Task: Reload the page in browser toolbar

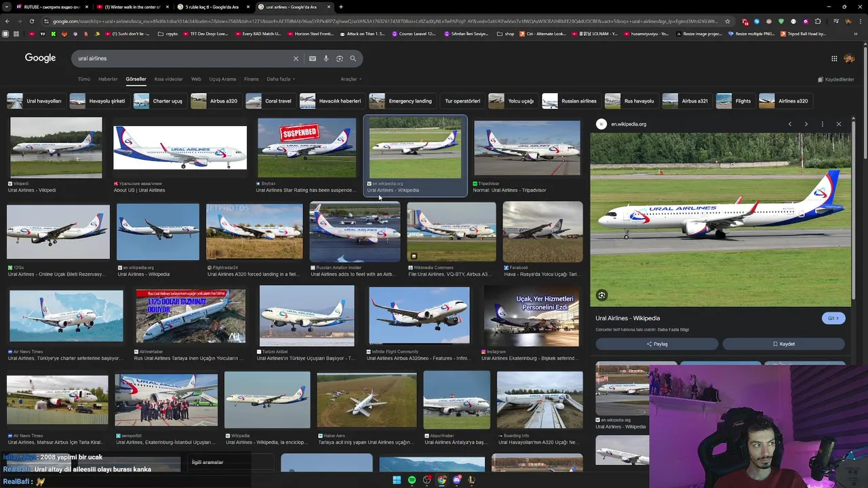Action: pos(31,21)
